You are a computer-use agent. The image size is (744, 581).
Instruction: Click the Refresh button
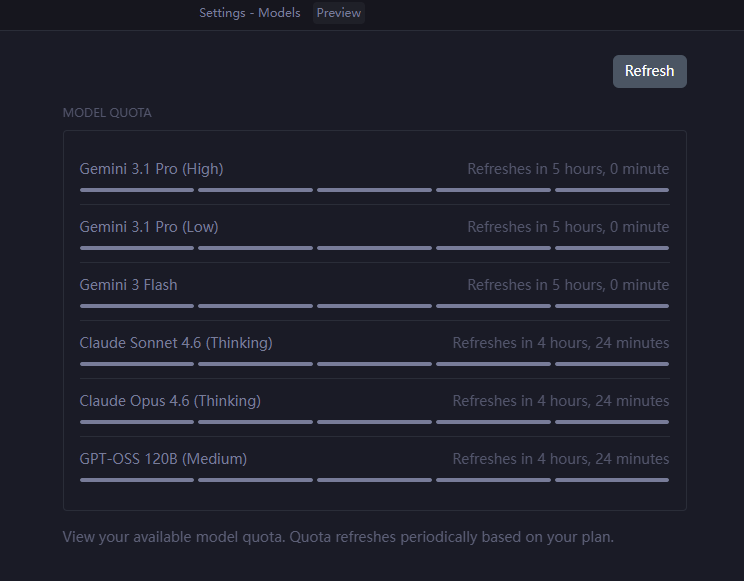(x=650, y=71)
